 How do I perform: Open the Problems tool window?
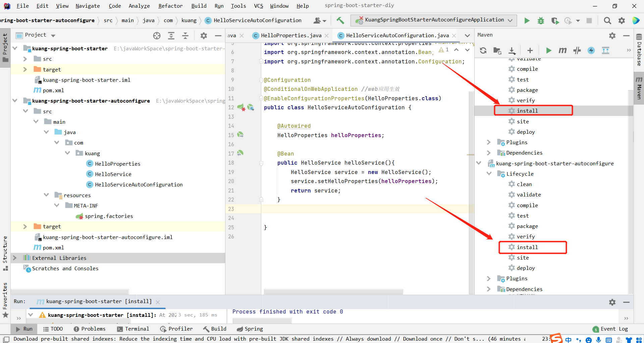click(x=90, y=329)
